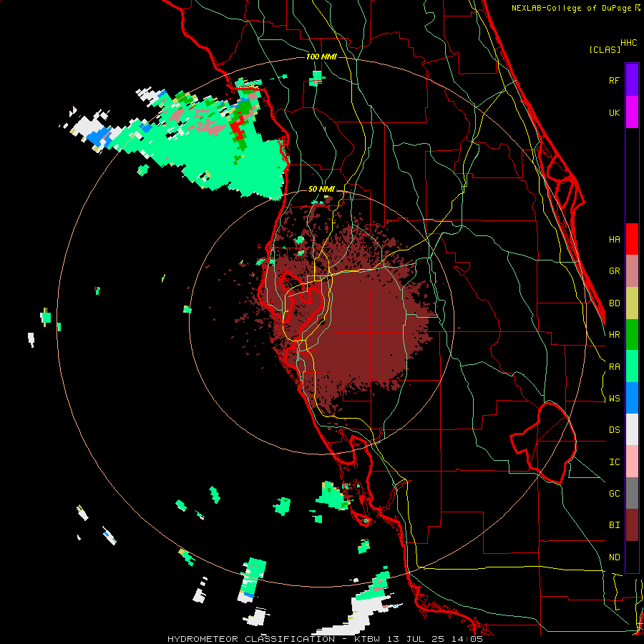Click the ND black legend swatch
This screenshot has width=644, height=644.
[632, 557]
